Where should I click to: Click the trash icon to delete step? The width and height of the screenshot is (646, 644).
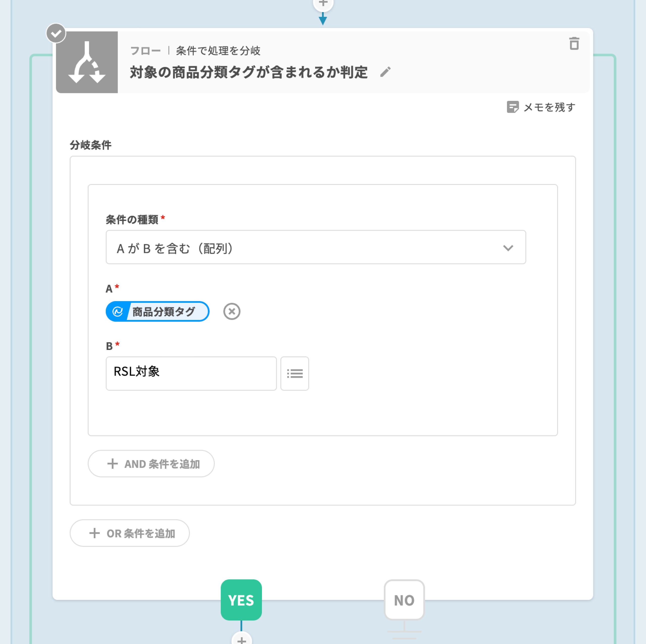click(x=574, y=43)
